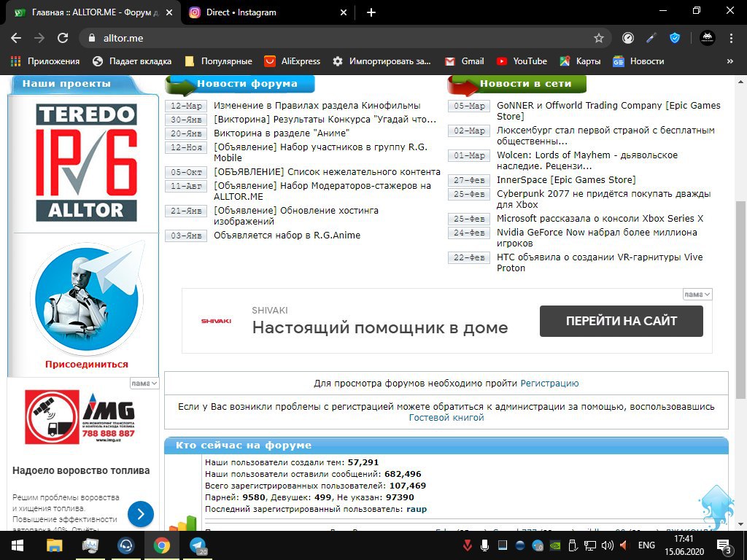Show hidden bookmarks via double chevron
The width and height of the screenshot is (747, 560).
[729, 61]
